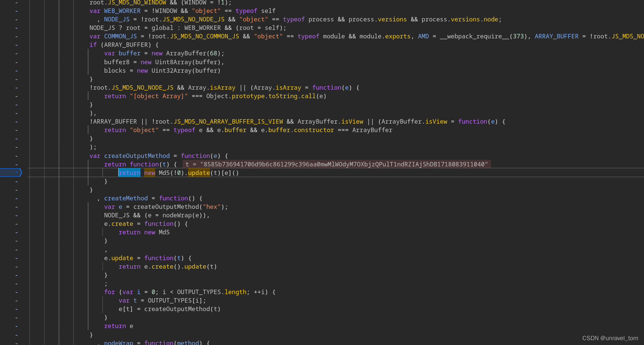Click 'createOutputMethod' in its var declaration
644x345 pixels.
pyautogui.click(x=137, y=156)
